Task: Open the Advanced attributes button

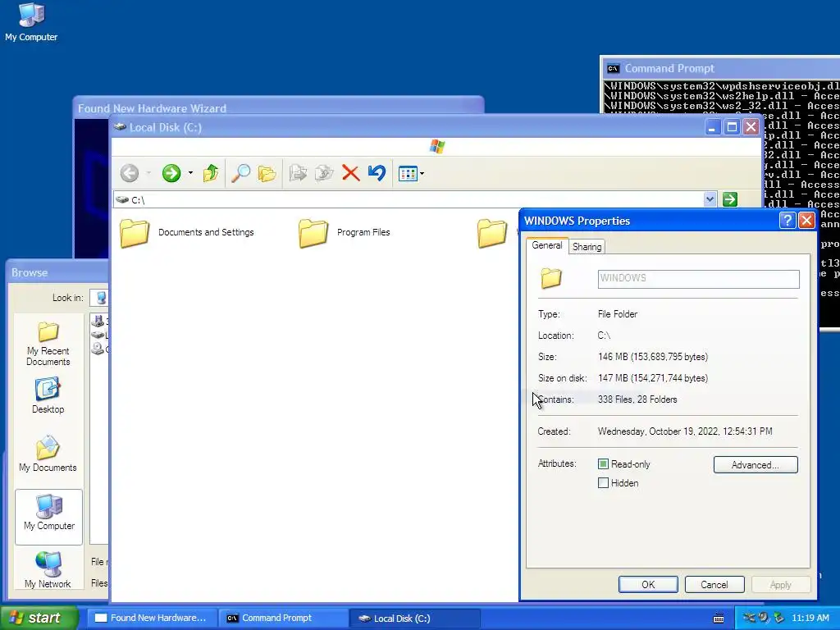Action: (756, 464)
